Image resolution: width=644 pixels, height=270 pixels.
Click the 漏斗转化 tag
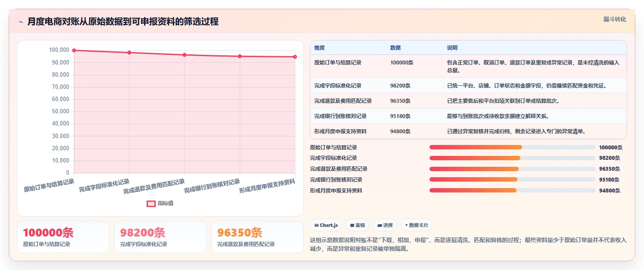coord(615,19)
